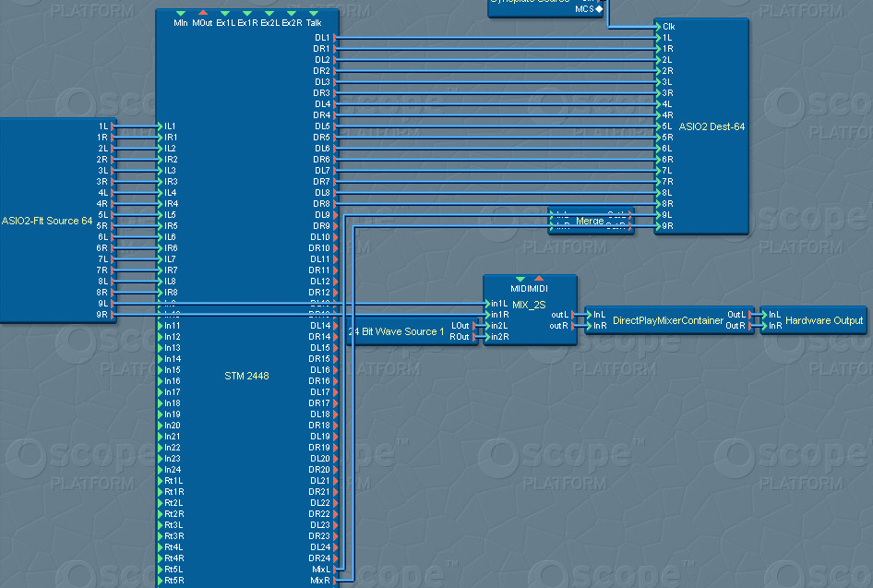This screenshot has height=588, width=873.
Task: Select the Ex1L port on STM 2448
Action: point(225,13)
